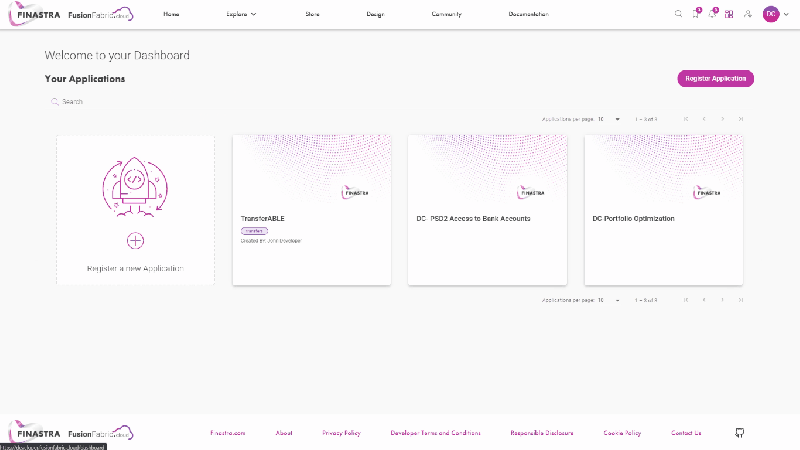Open bottom Applications per page dropdown
Image resolution: width=800 pixels, height=450 pixels.
[x=609, y=300]
